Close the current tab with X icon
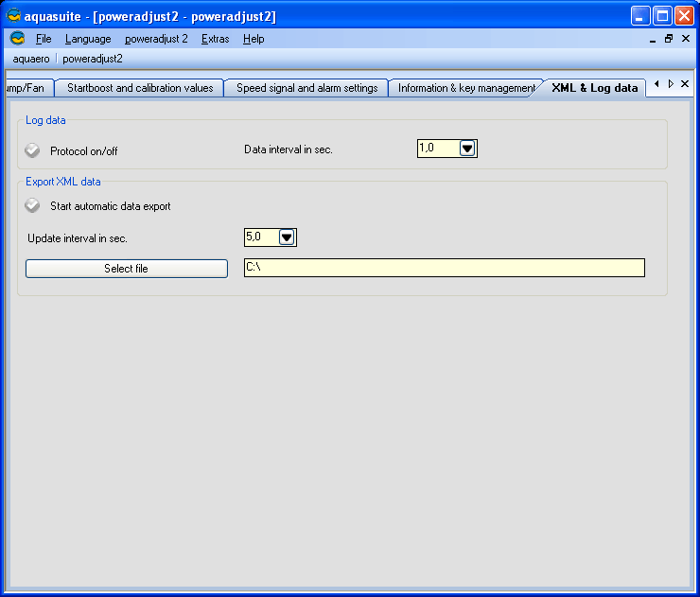 point(685,83)
